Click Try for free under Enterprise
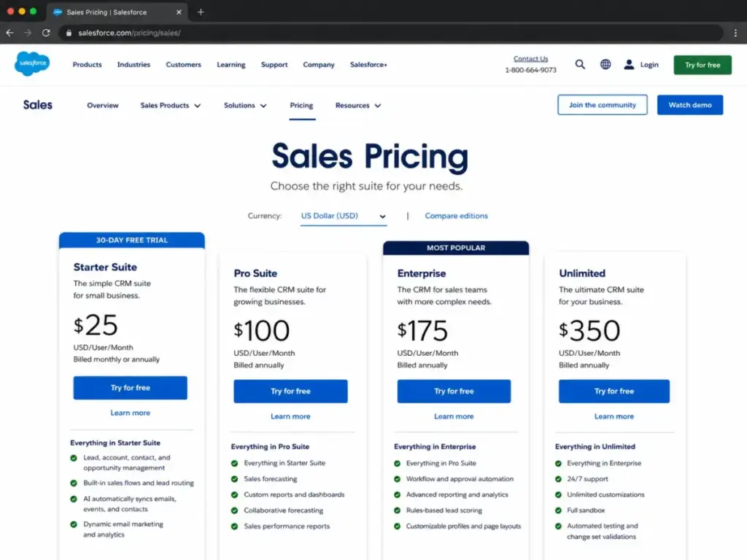 (x=454, y=391)
